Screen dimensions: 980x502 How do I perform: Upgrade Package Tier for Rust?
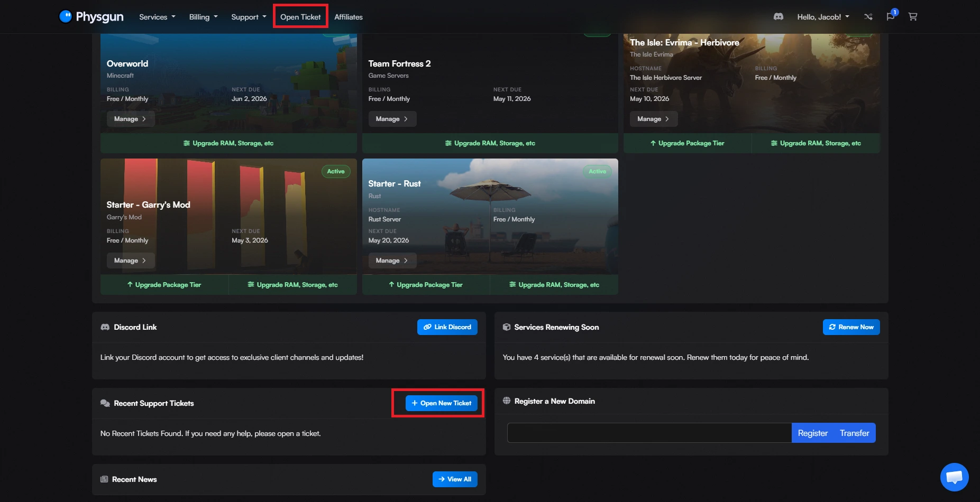click(426, 285)
